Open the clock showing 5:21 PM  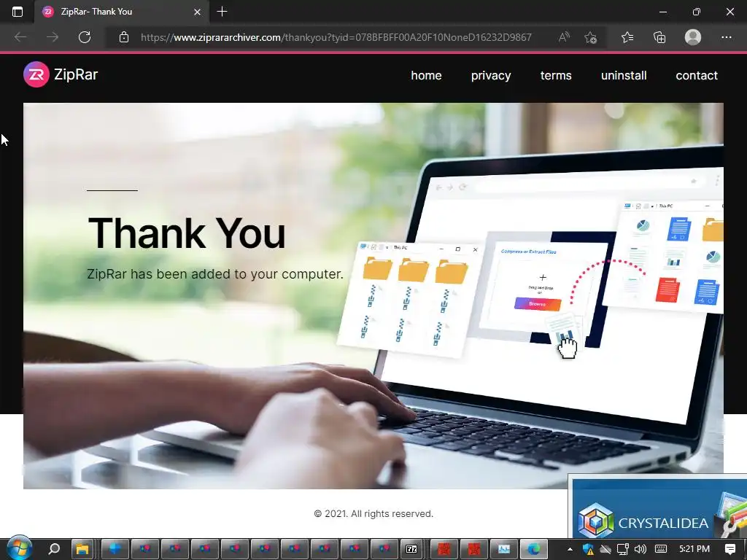(x=694, y=549)
